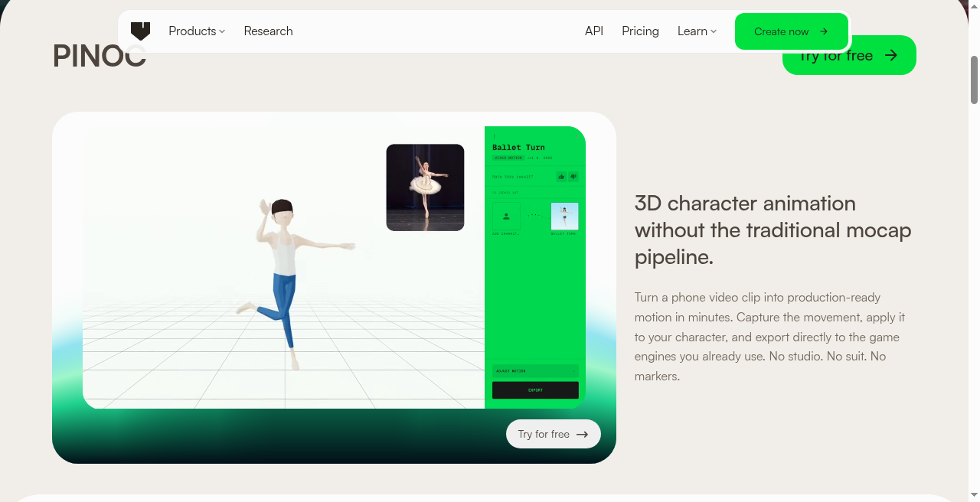The image size is (980, 502).
Task: Click the Create now button
Action: [x=792, y=31]
